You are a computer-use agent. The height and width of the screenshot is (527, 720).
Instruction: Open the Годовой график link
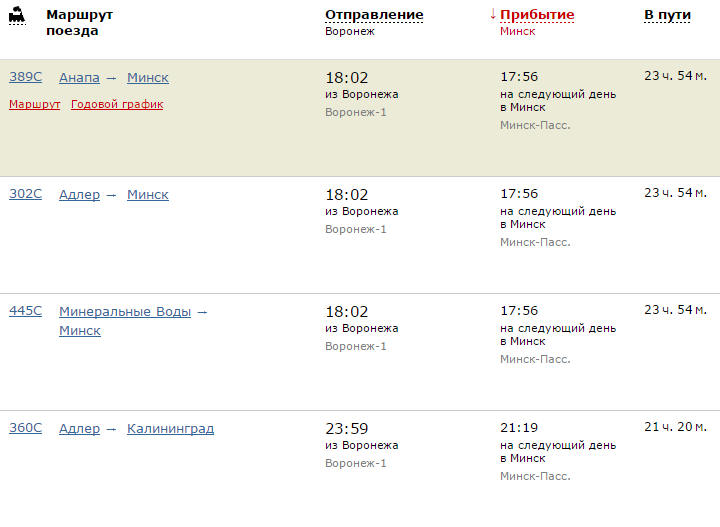tap(117, 104)
